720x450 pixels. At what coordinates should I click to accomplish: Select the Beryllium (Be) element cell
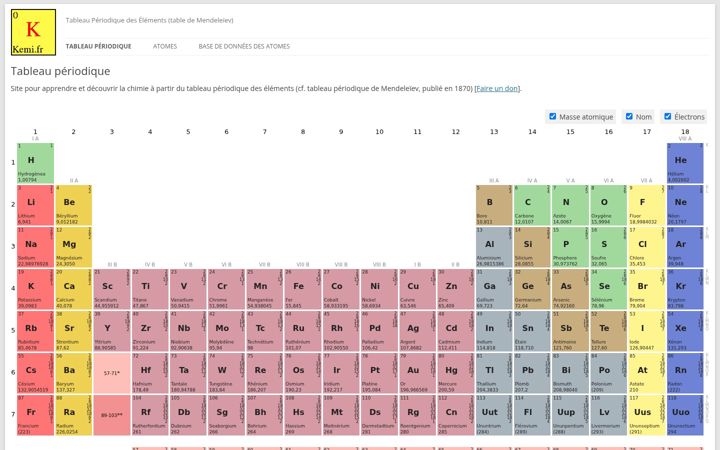(x=73, y=205)
